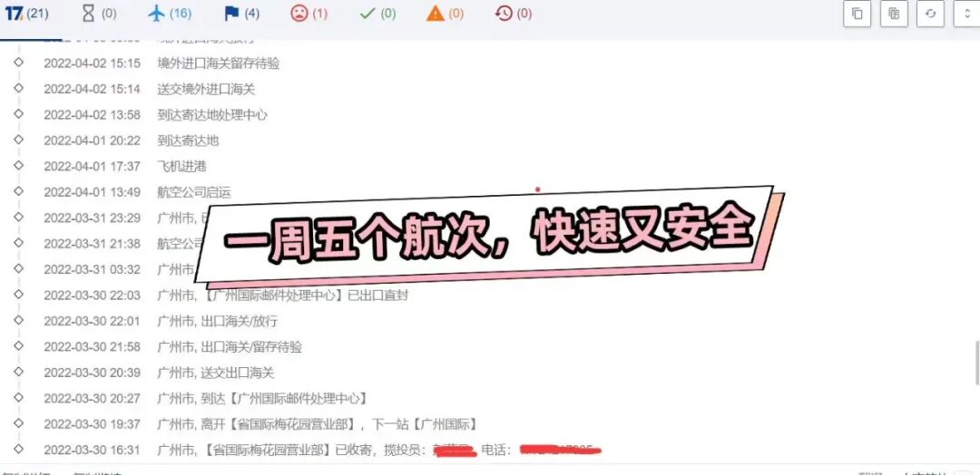Show in-transit airplane packages (16)
The image size is (980, 475).
[170, 13]
